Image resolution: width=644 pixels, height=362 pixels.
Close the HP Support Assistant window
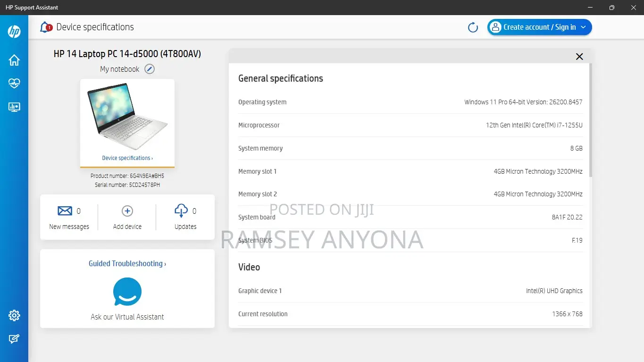pyautogui.click(x=633, y=8)
